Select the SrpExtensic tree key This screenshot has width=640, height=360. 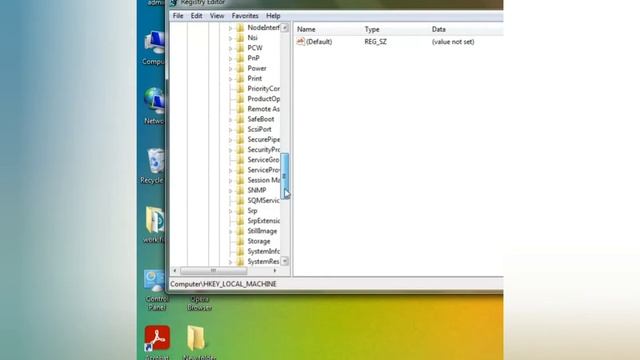(x=264, y=221)
